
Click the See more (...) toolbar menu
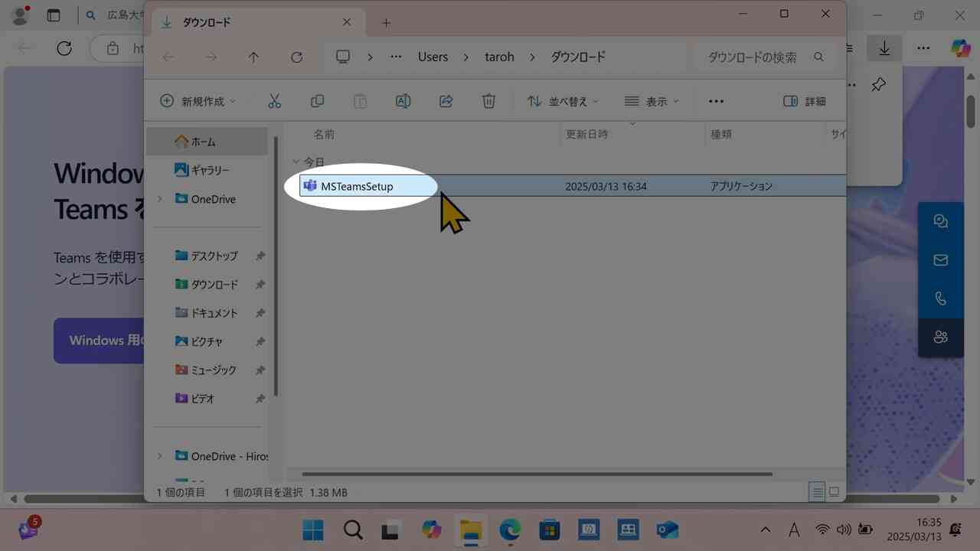(716, 100)
